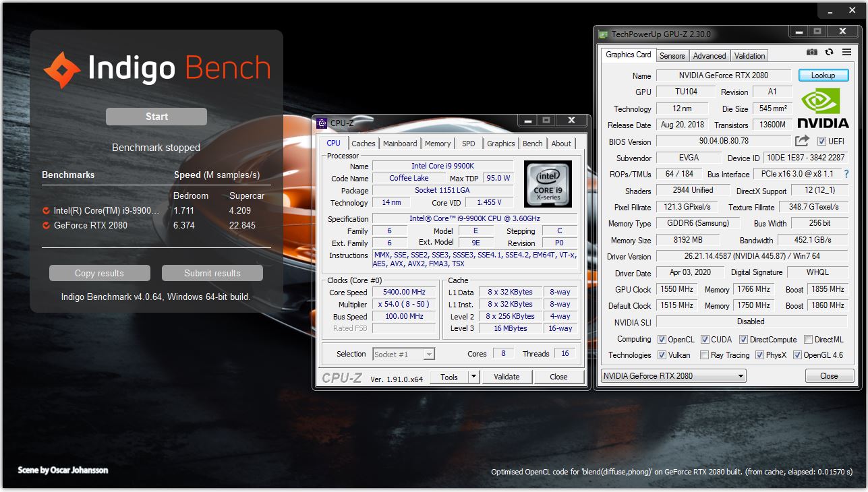
Task: Click the Bus Interface question mark icon
Action: pyautogui.click(x=846, y=174)
